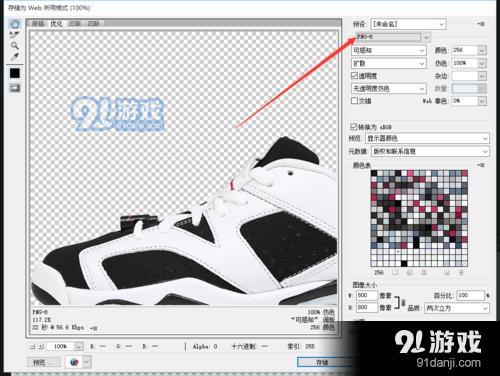Toggle slices visibility icon
Viewport: 500px width, 376px height.
pyautogui.click(x=15, y=88)
